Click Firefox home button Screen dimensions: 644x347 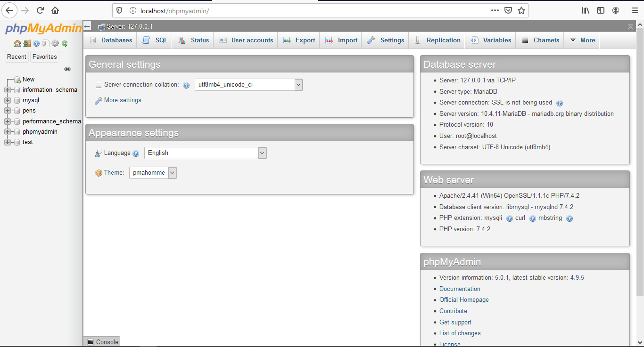[55, 10]
